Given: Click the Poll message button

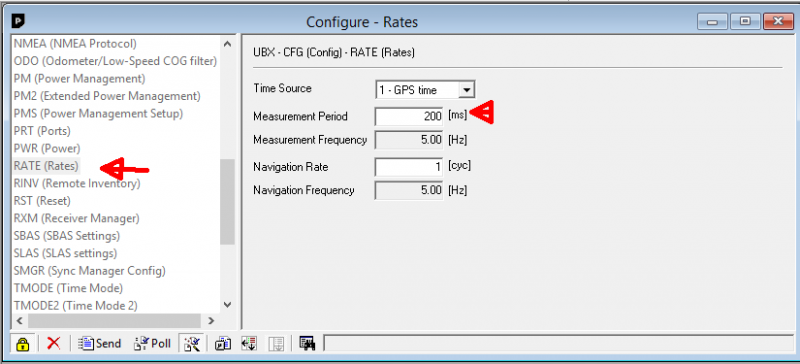Looking at the screenshot, I should pos(152,344).
